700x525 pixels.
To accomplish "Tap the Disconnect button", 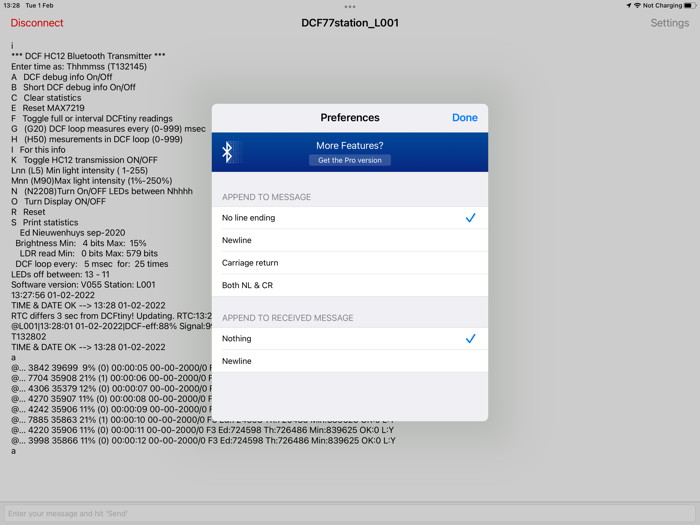I will [37, 23].
